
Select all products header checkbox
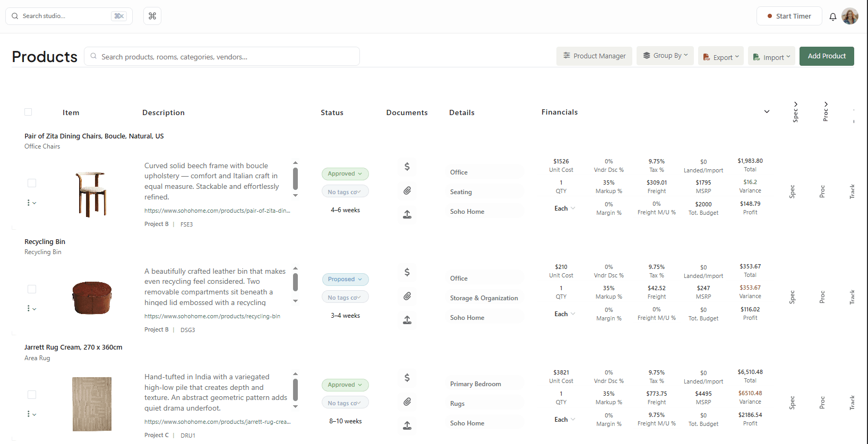click(28, 112)
